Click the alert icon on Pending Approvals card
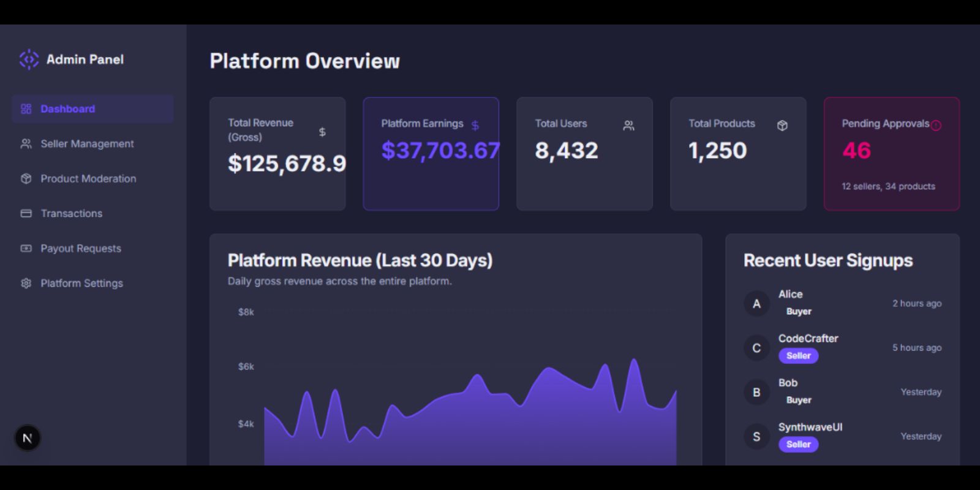This screenshot has height=490, width=980. pyautogui.click(x=936, y=126)
